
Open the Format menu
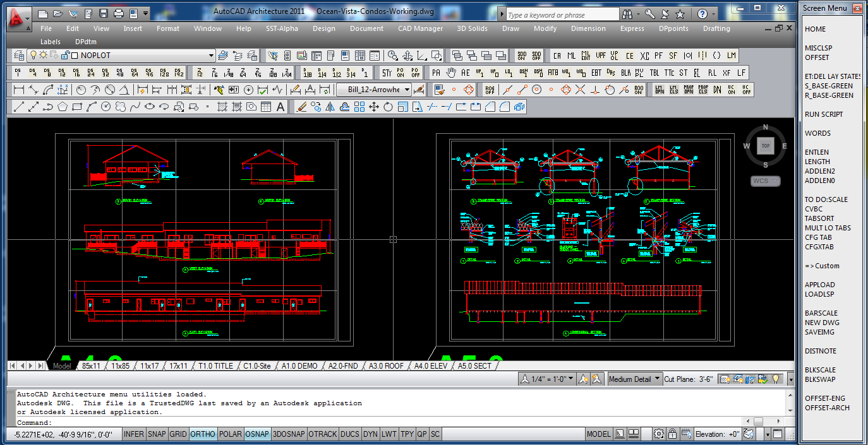(x=168, y=28)
